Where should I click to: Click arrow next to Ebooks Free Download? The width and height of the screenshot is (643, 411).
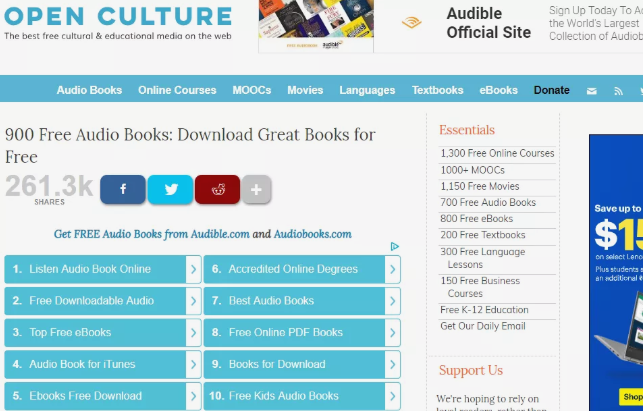click(194, 396)
